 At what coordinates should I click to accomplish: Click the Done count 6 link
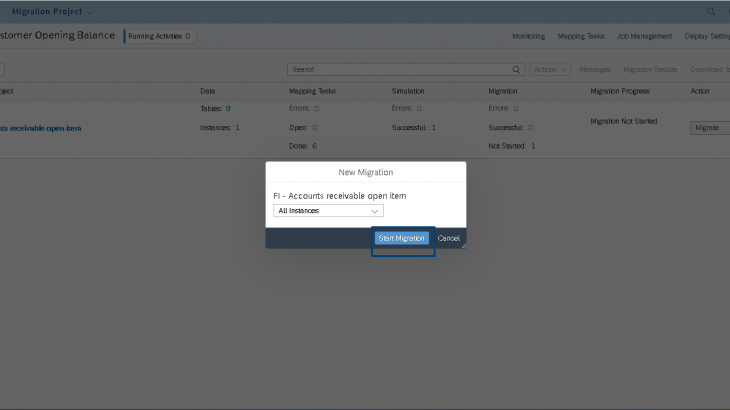click(x=314, y=146)
